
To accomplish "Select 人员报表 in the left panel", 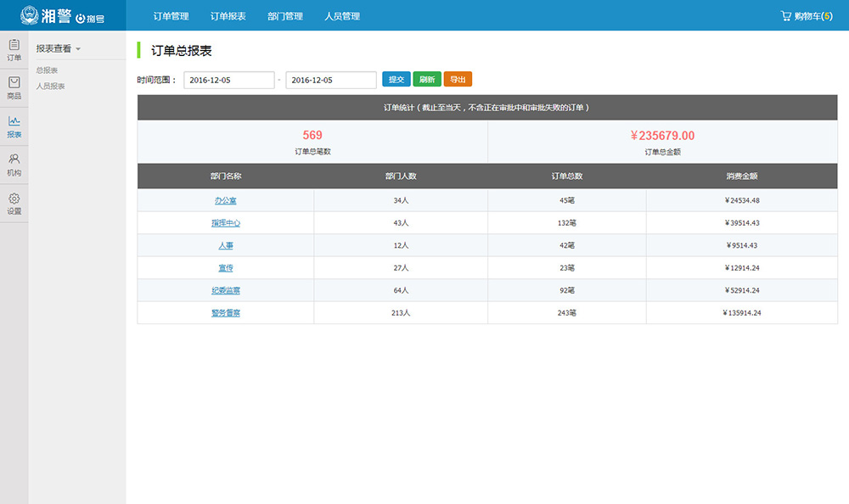I will point(51,87).
